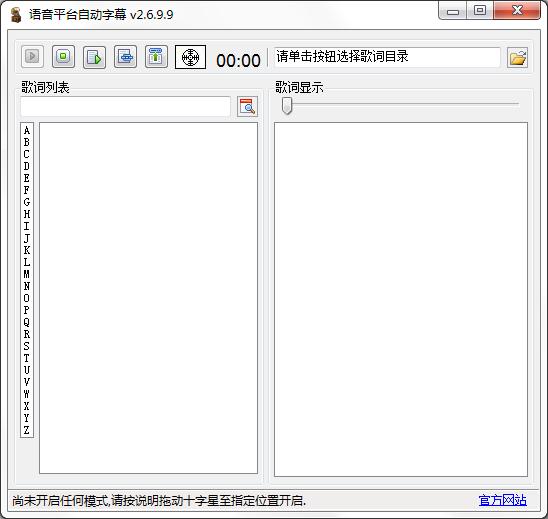Screen dimensions: 548x519
Task: Select letter S in alphabet index
Action: 27,346
